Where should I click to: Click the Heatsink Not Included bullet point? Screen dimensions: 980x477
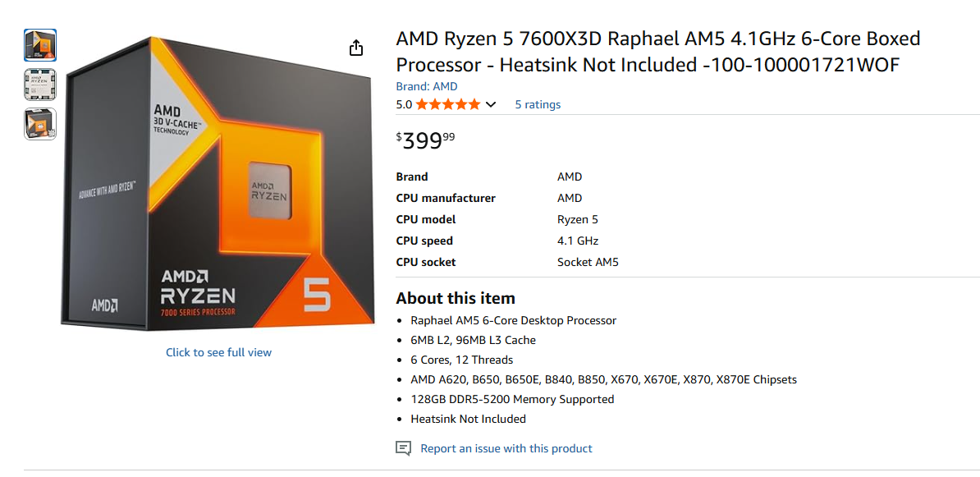pos(468,419)
